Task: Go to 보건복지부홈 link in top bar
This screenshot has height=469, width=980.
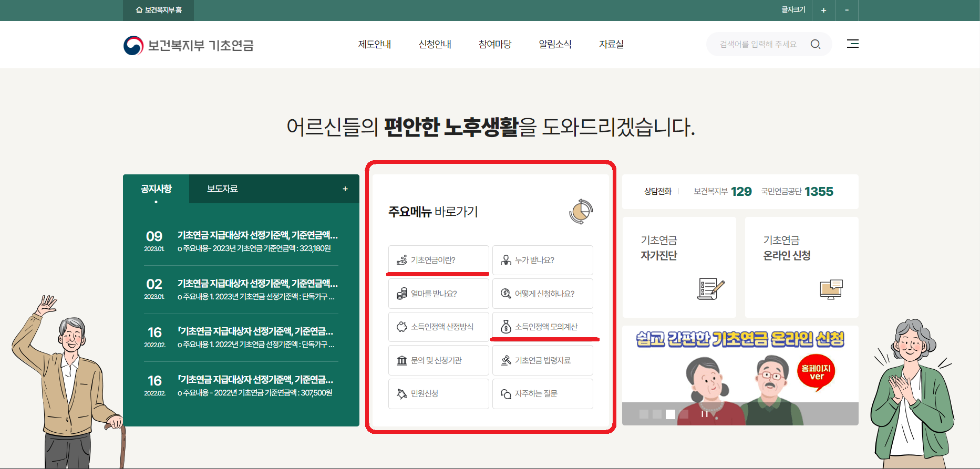Action: click(158, 10)
